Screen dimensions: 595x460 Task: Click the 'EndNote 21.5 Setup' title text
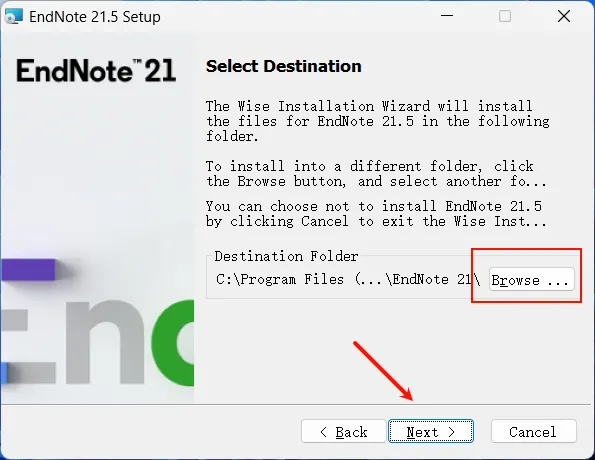[95, 17]
